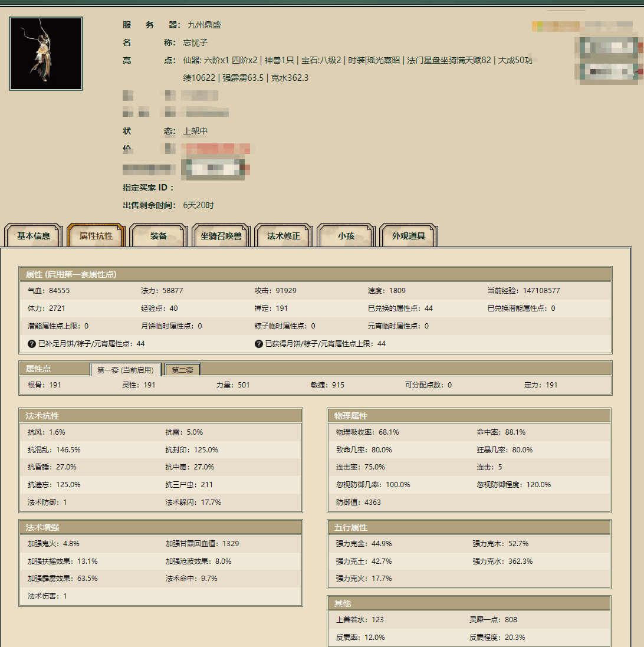Switch to the 外观道具 tab
Image resolution: width=644 pixels, height=647 pixels.
(409, 235)
